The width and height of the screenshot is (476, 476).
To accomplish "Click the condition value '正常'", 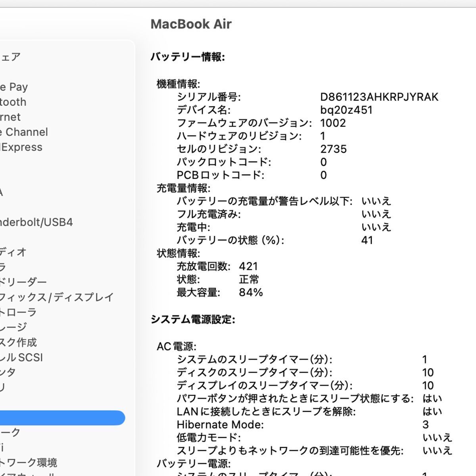I will pyautogui.click(x=249, y=279).
